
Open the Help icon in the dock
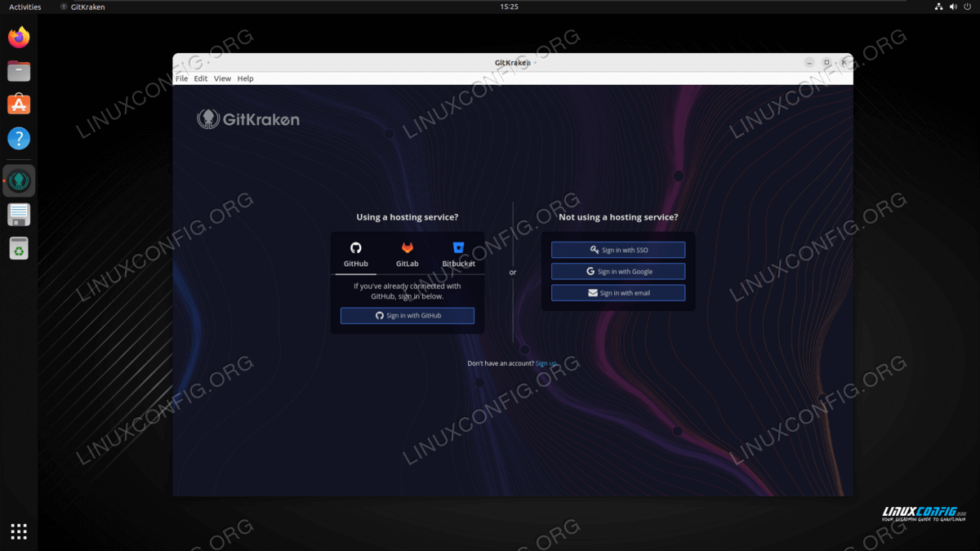(x=19, y=138)
